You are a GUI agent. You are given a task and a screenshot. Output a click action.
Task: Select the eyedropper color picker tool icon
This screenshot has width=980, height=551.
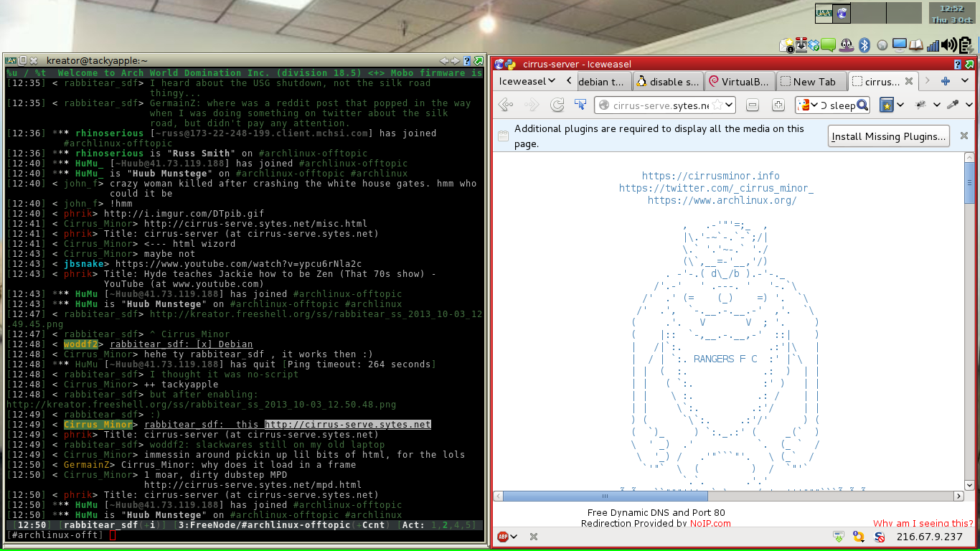953,105
